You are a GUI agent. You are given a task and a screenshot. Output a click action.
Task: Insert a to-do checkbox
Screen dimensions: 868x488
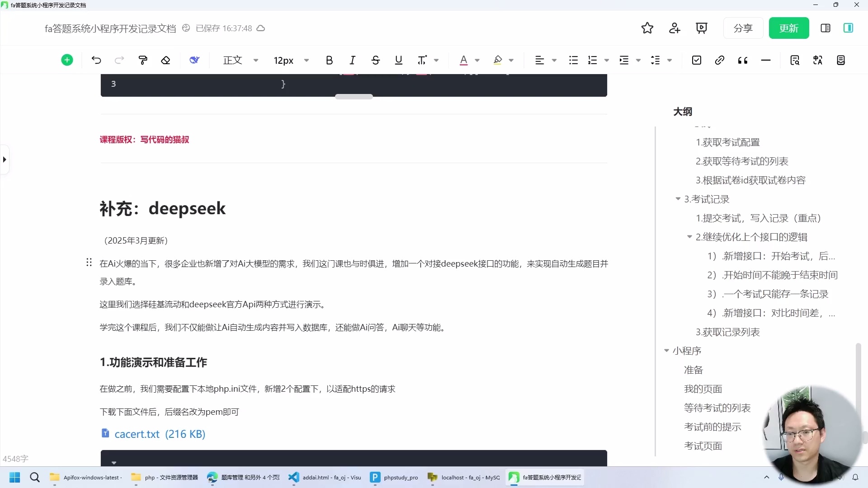point(697,60)
